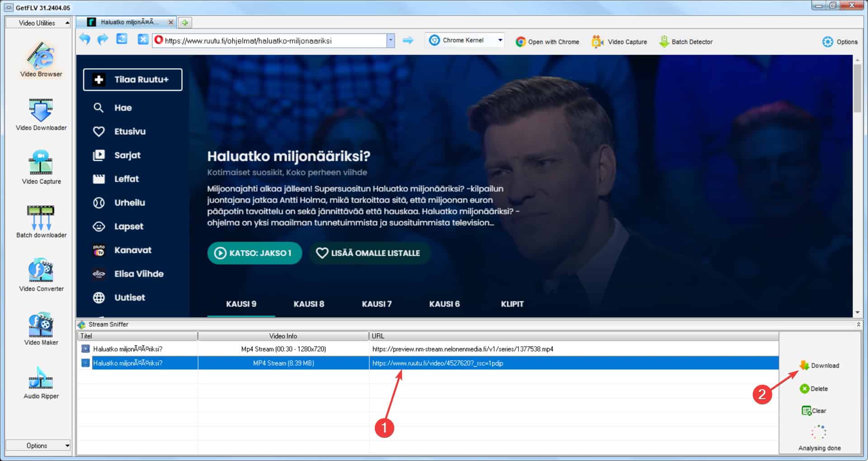
Task: Delete the selected stream entry
Action: click(x=814, y=389)
